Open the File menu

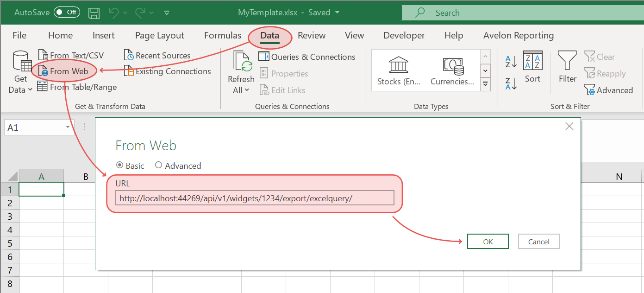(x=19, y=35)
